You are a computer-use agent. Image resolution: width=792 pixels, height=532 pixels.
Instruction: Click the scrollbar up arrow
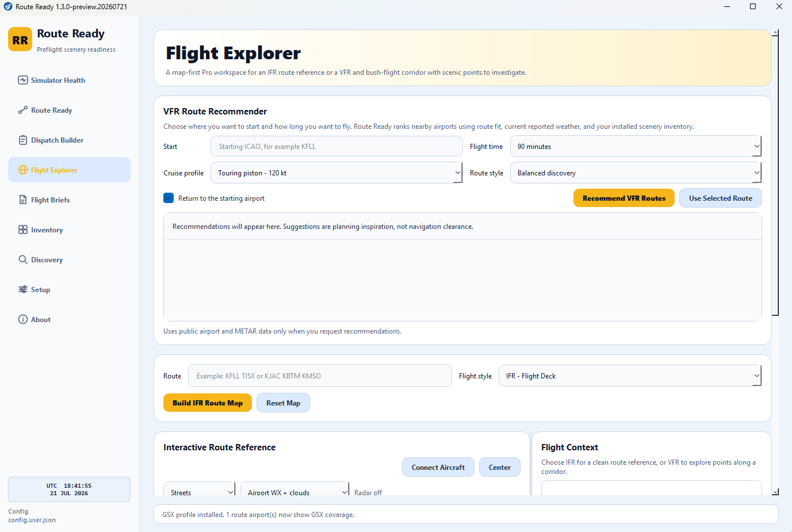(775, 32)
